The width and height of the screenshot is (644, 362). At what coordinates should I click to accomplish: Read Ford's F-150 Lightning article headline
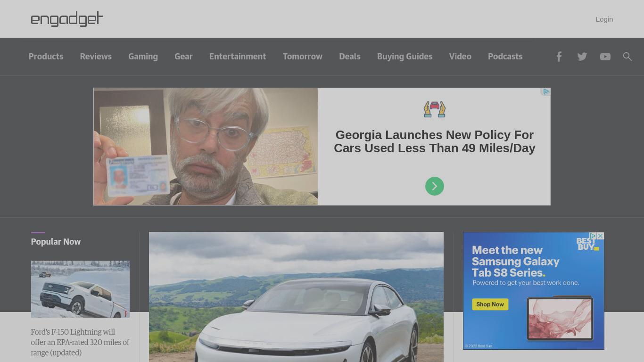80,342
